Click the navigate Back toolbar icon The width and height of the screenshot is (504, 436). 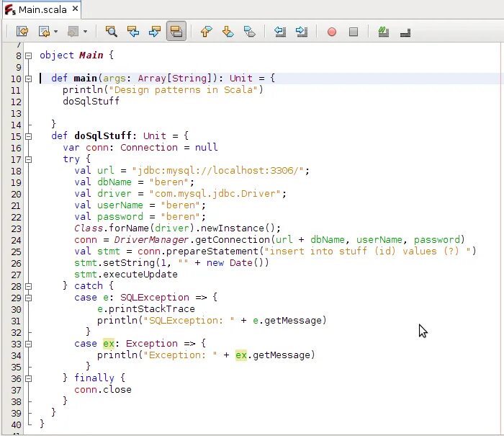click(x=44, y=32)
